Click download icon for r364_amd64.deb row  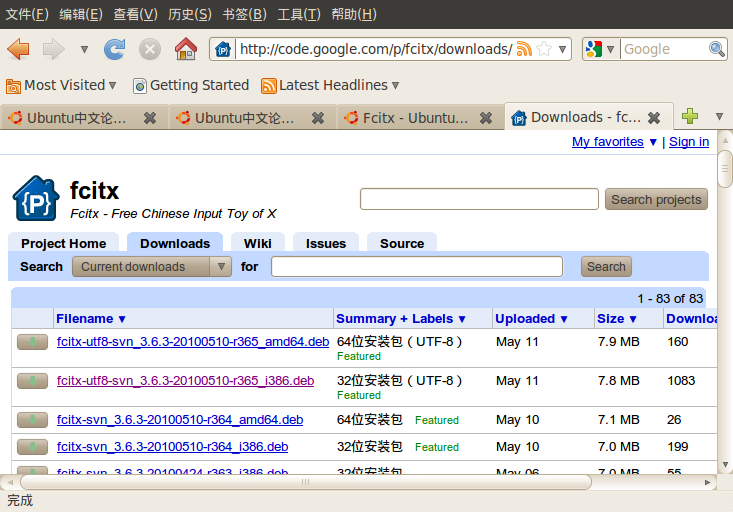click(x=32, y=420)
